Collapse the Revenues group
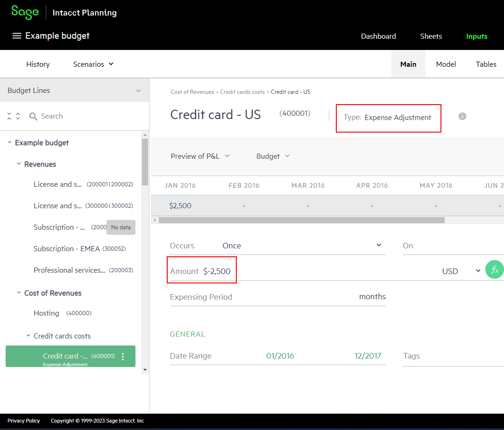The height and width of the screenshot is (430, 504). 19,164
